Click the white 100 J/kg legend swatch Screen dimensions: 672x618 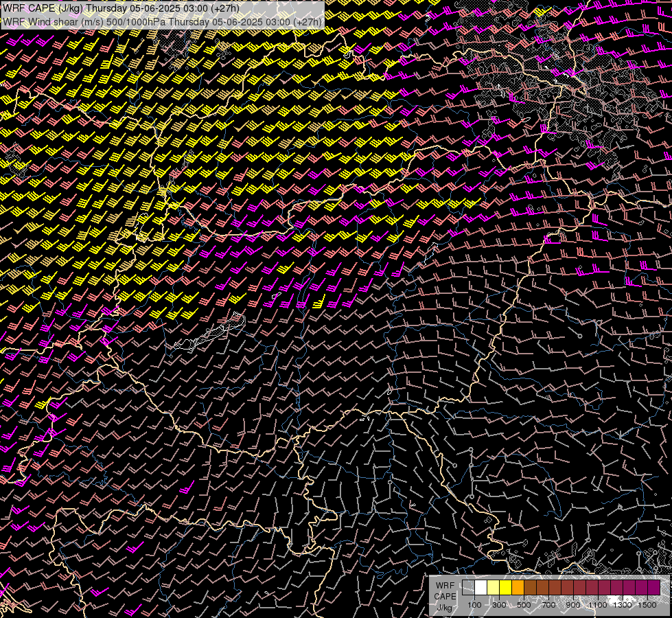[x=481, y=587]
